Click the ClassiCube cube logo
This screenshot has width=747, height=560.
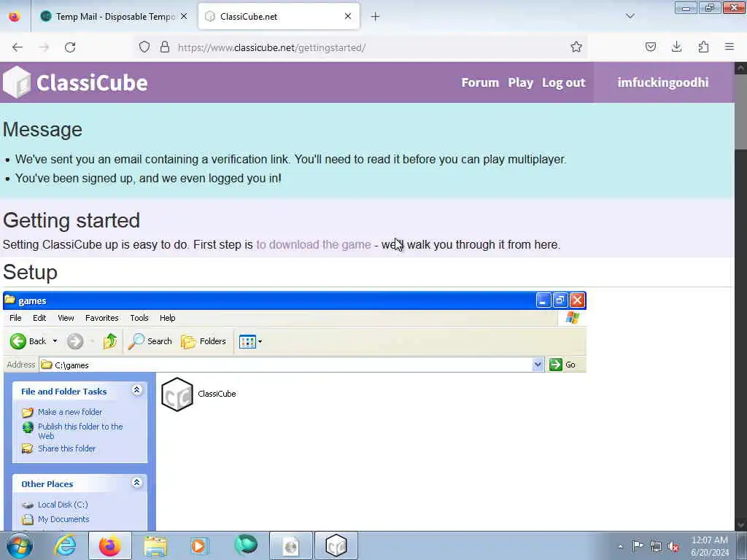[x=17, y=82]
